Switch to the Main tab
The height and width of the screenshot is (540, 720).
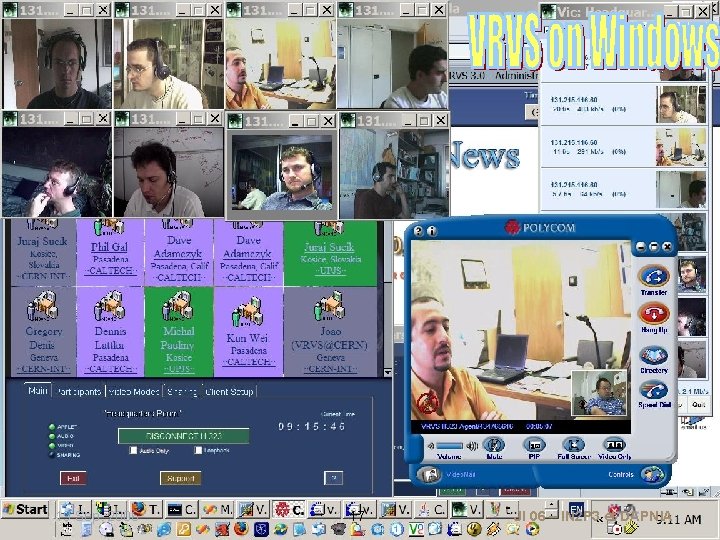click(x=38, y=391)
